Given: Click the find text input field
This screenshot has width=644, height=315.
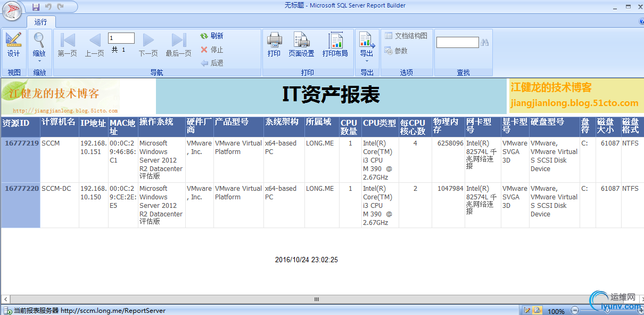Looking at the screenshot, I should tap(458, 42).
